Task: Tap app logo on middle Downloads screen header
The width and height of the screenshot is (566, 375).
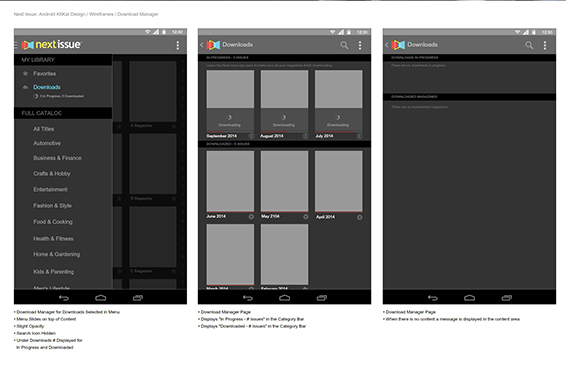Action: click(x=213, y=45)
